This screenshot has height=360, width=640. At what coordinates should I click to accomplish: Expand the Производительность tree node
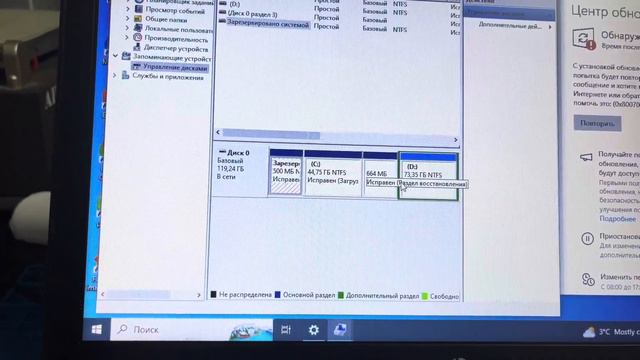coord(127,38)
